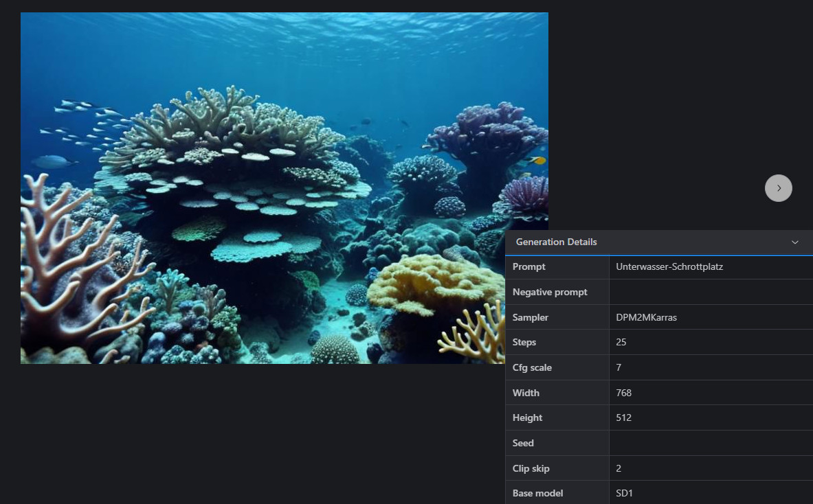The image size is (813, 504).
Task: Click the Prompt row label
Action: [529, 267]
